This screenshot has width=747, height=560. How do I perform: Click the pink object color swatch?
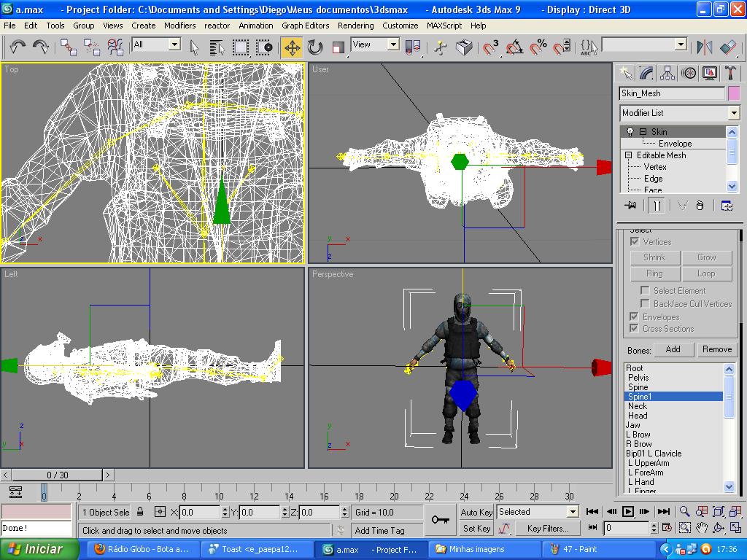[733, 93]
